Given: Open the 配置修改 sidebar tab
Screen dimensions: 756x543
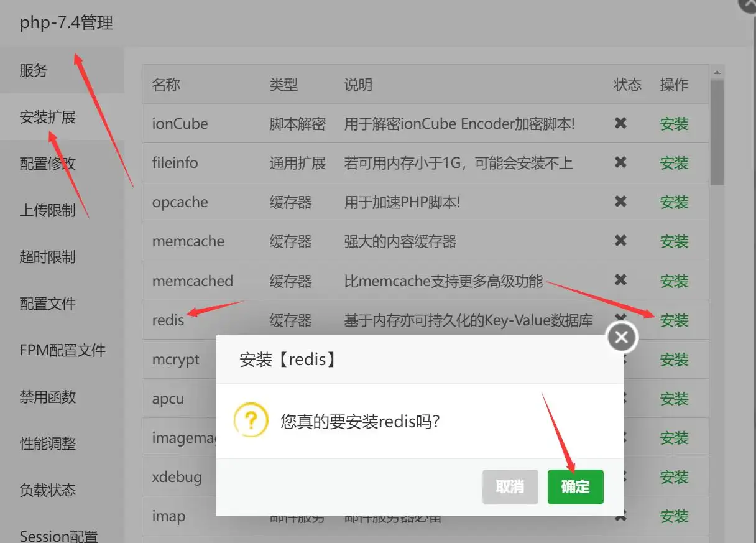Looking at the screenshot, I should tap(62, 164).
